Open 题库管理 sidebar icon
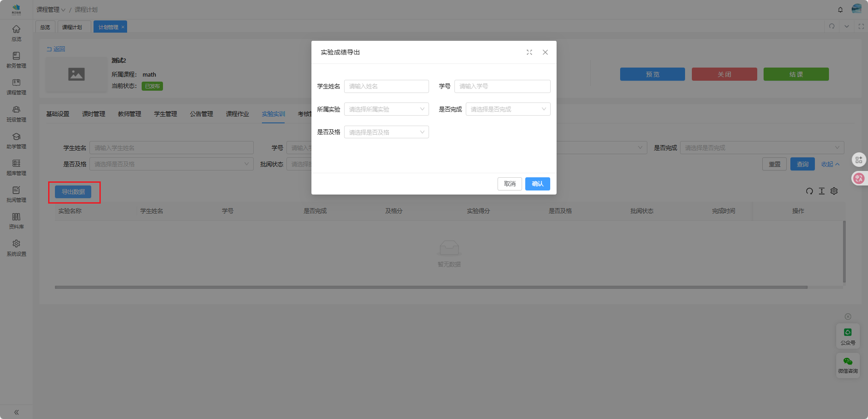This screenshot has width=868, height=419. [16, 167]
